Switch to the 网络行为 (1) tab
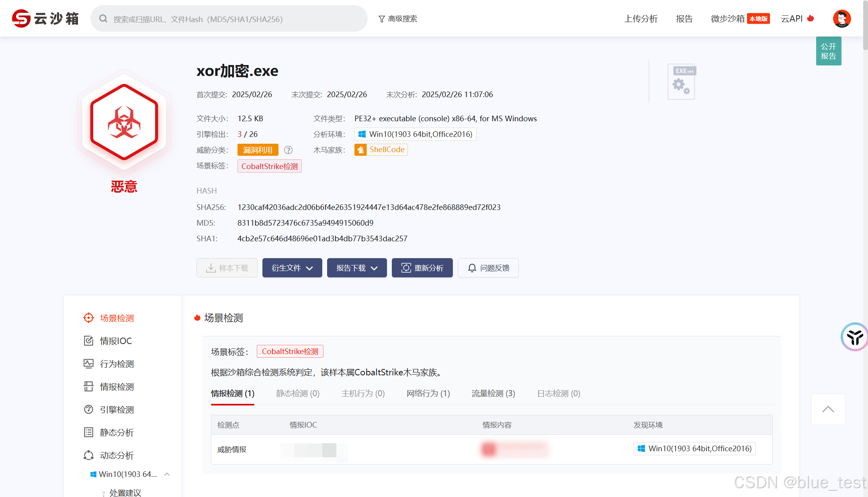Viewport: 868px width, 497px height. [x=428, y=393]
